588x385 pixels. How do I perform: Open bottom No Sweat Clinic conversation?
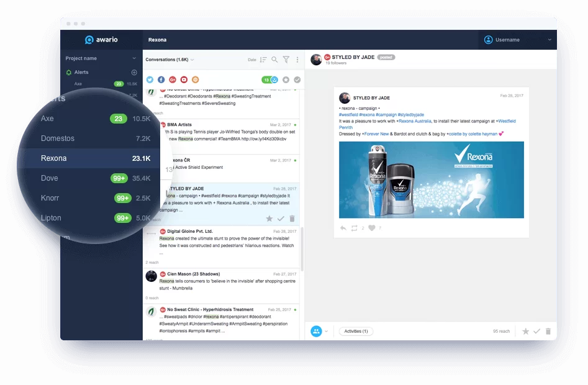[221, 322]
